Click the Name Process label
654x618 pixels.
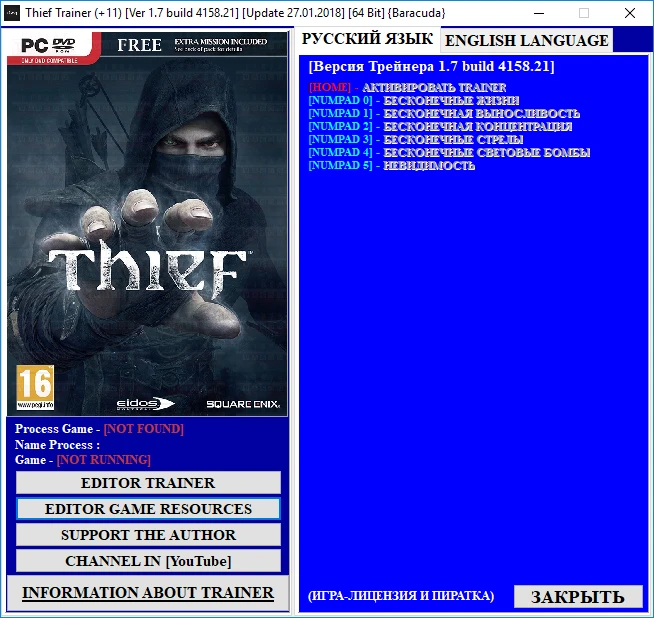(58, 445)
